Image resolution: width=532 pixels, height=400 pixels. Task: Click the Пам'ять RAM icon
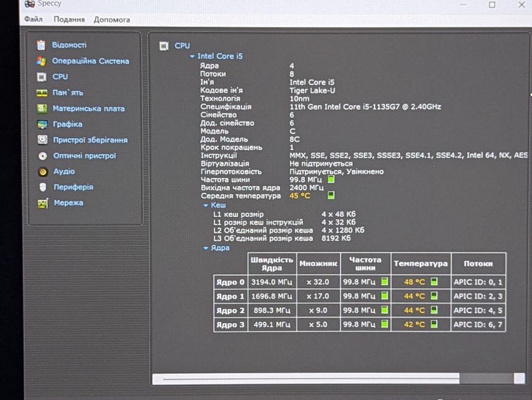[42, 93]
